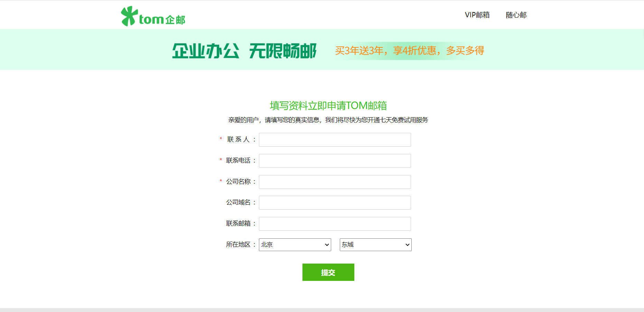Screen dimensions: 644x312
Task: Go to the 随心邮 page
Action: (516, 15)
